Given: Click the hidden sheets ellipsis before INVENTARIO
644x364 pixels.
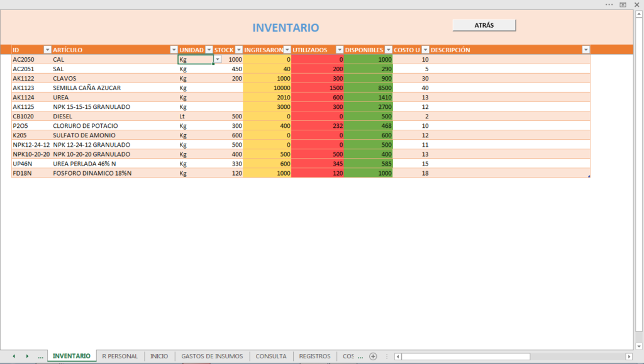Looking at the screenshot, I should (x=40, y=356).
